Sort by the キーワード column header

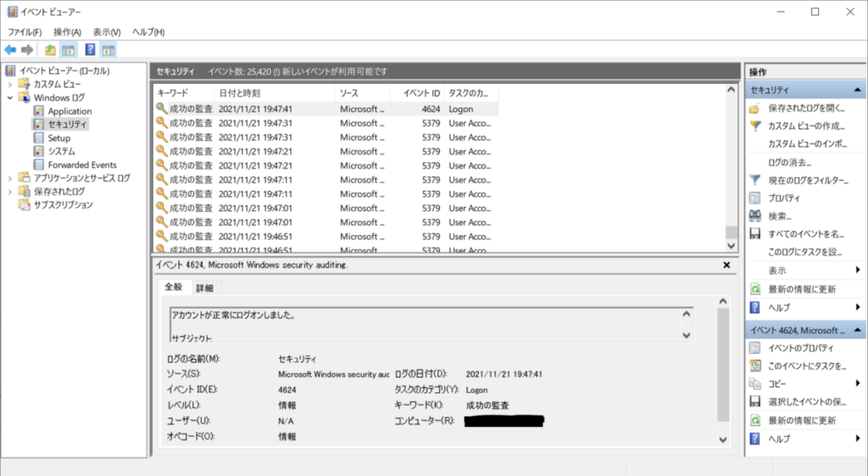[x=184, y=93]
